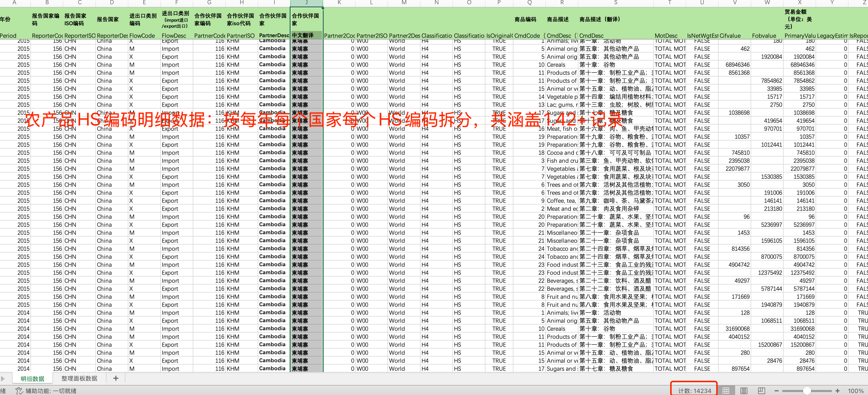
Task: Click zoom out minus icon
Action: click(776, 390)
